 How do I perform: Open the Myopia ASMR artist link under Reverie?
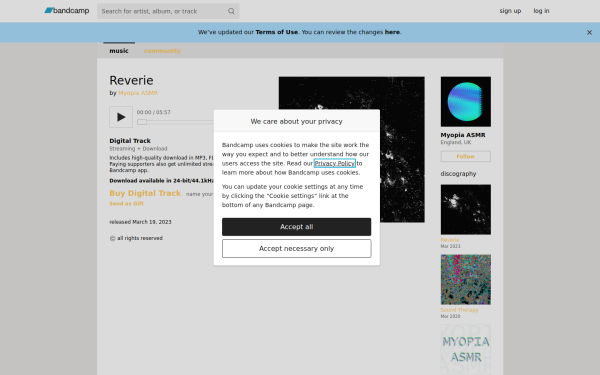[138, 93]
